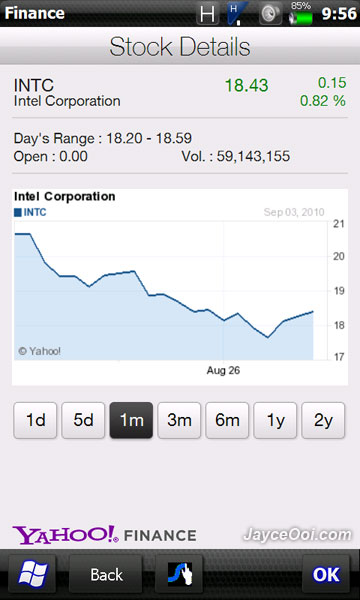Choose the 2y chart period
This screenshot has height=600, width=360.
[323, 420]
